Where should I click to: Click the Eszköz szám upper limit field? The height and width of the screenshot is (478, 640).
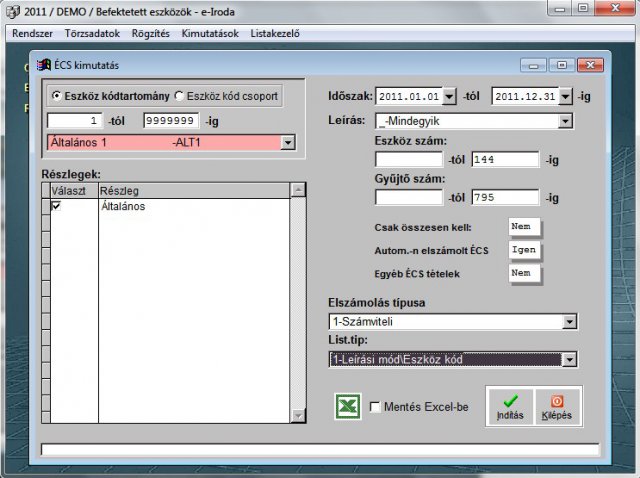coord(505,159)
